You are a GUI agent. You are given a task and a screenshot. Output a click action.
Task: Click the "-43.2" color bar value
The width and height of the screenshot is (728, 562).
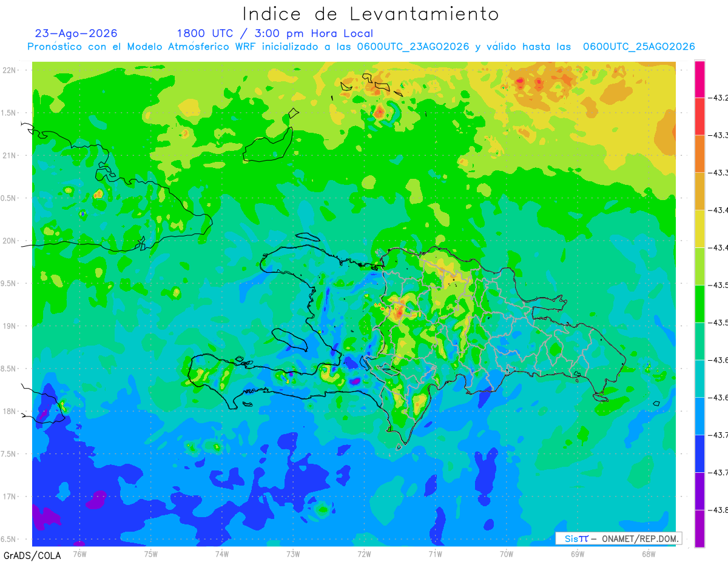[720, 98]
